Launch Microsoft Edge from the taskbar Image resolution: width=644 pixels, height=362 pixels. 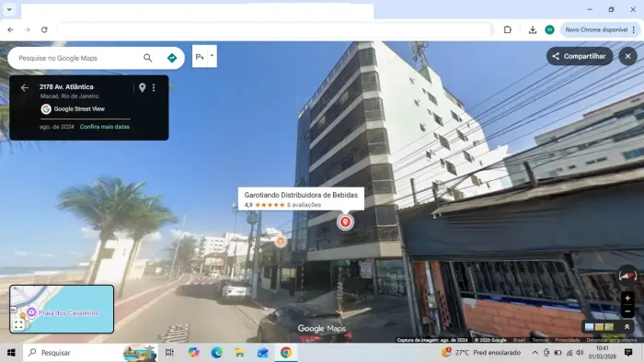(x=216, y=352)
